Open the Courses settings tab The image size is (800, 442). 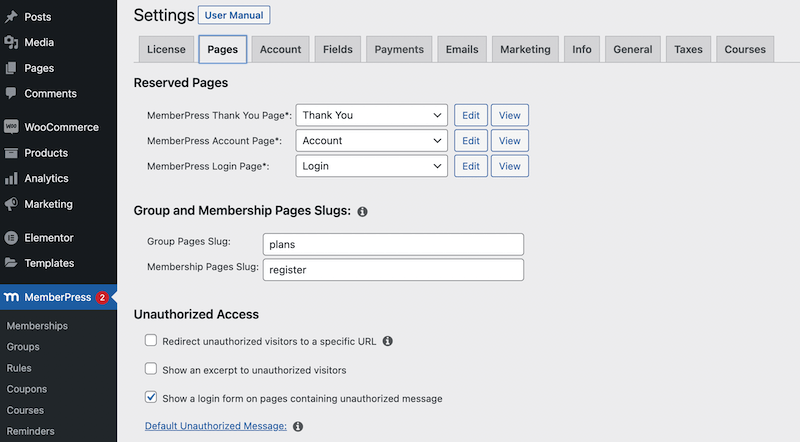[745, 50]
